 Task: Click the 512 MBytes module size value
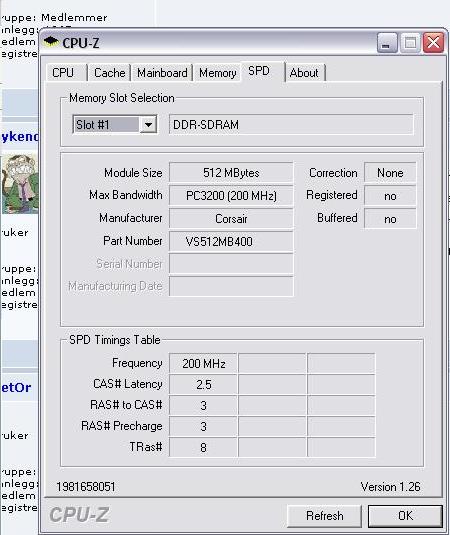click(231, 173)
